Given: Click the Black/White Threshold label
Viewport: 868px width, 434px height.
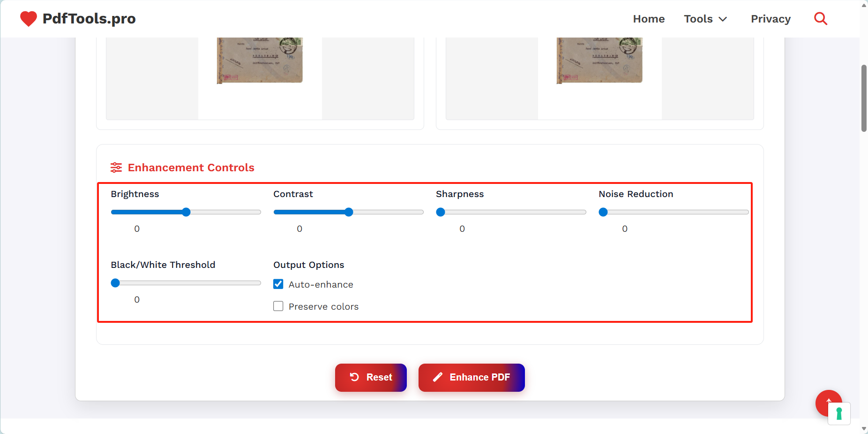Looking at the screenshot, I should tap(163, 265).
